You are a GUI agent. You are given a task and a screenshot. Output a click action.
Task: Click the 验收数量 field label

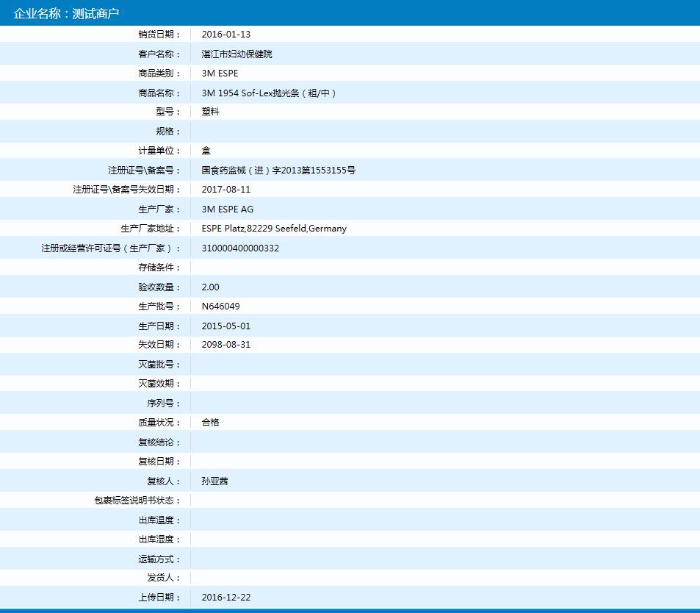159,287
